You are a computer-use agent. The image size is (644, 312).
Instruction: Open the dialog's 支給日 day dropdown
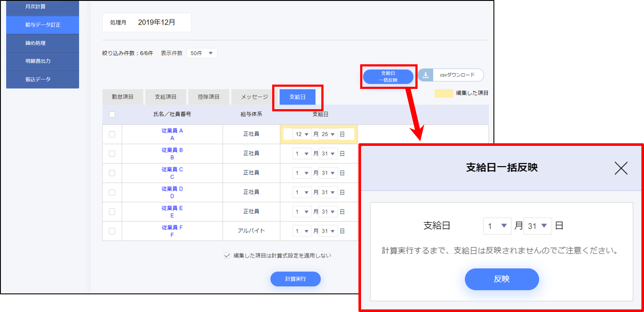537,226
